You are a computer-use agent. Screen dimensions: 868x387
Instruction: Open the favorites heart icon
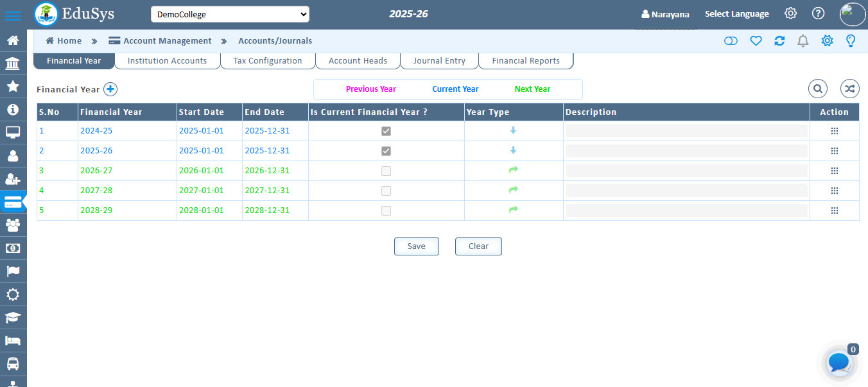click(x=756, y=40)
